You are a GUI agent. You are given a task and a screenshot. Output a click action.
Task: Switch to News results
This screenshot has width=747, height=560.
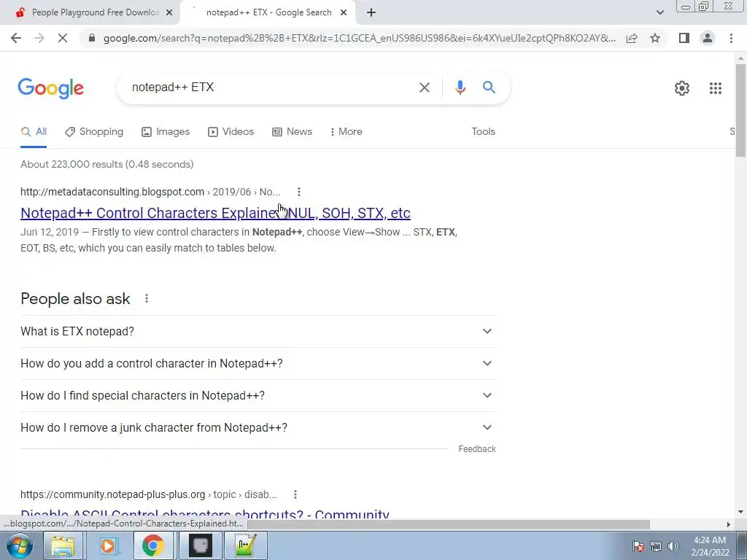[x=292, y=132]
